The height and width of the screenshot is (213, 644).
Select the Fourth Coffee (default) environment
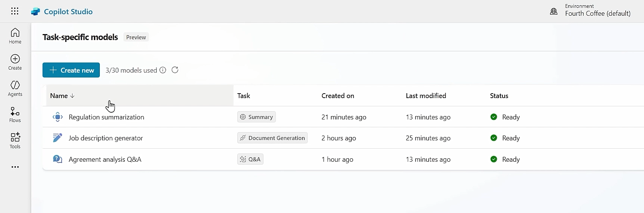pos(598,13)
